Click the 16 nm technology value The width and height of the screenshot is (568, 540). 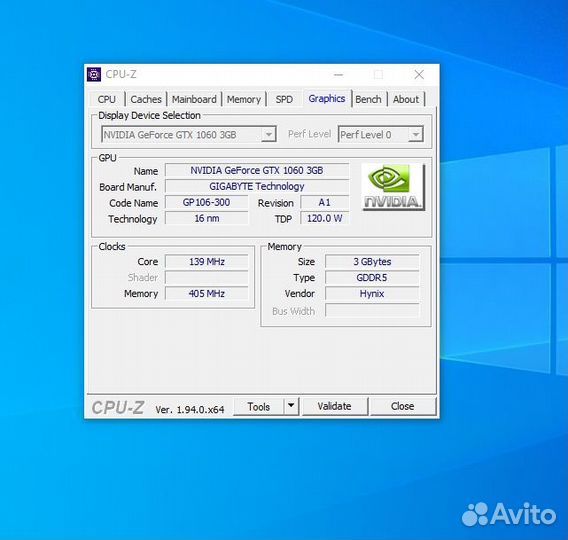206,218
